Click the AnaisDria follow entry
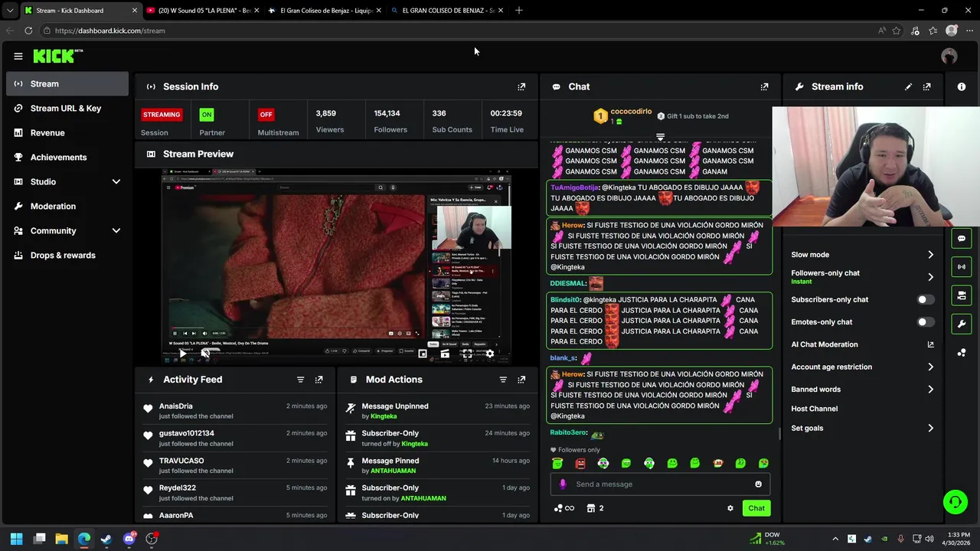Image resolution: width=980 pixels, height=551 pixels. pos(235,411)
